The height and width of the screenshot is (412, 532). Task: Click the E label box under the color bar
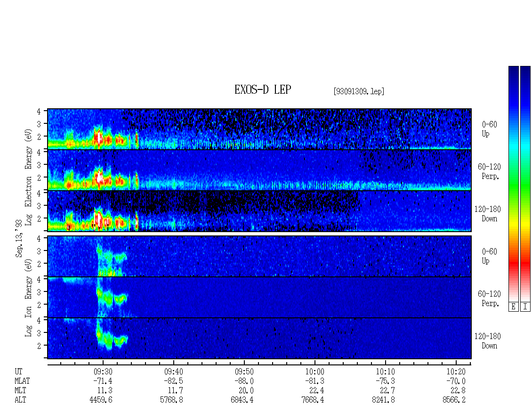point(513,307)
